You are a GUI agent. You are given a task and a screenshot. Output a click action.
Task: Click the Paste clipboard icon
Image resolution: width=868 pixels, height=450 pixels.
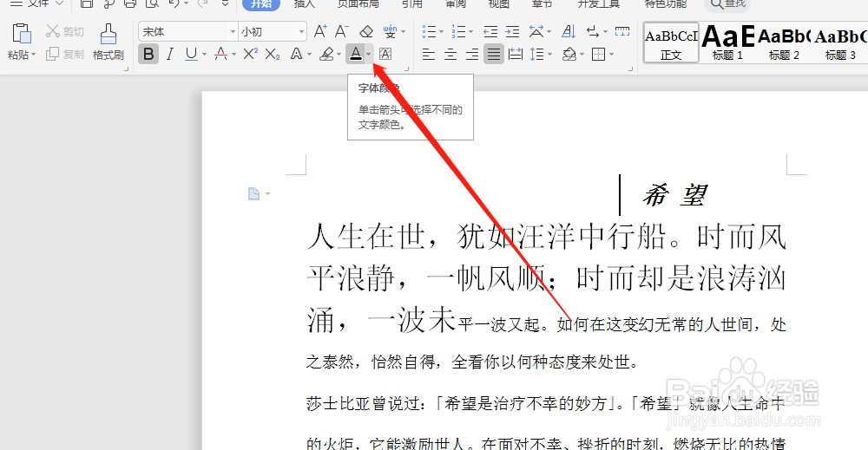coord(21,35)
